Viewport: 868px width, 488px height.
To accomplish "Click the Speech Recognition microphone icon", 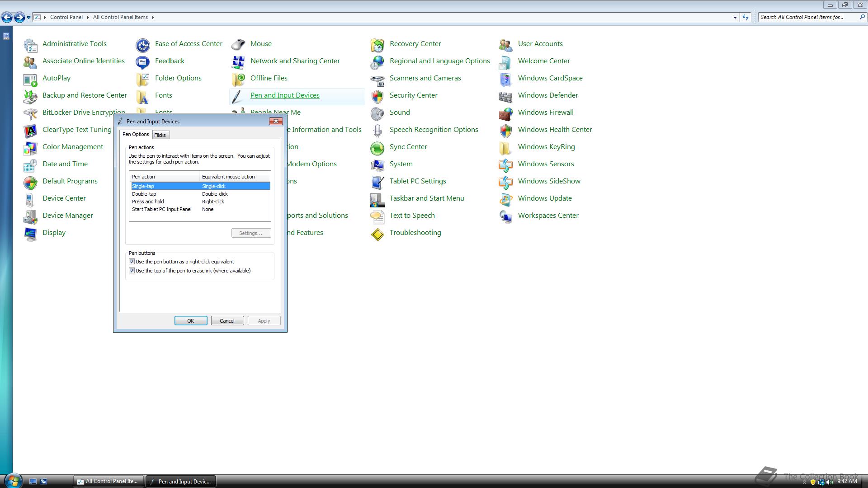I will pyautogui.click(x=377, y=130).
